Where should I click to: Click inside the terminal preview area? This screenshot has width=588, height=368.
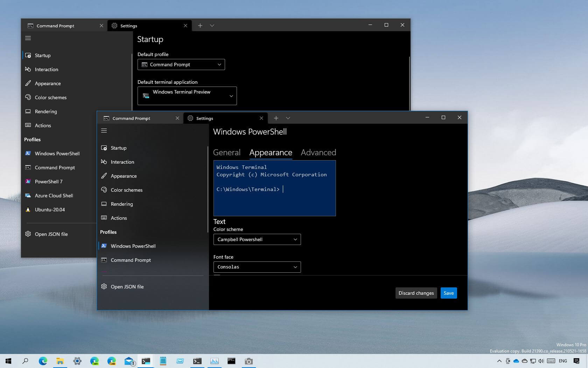[x=274, y=188]
